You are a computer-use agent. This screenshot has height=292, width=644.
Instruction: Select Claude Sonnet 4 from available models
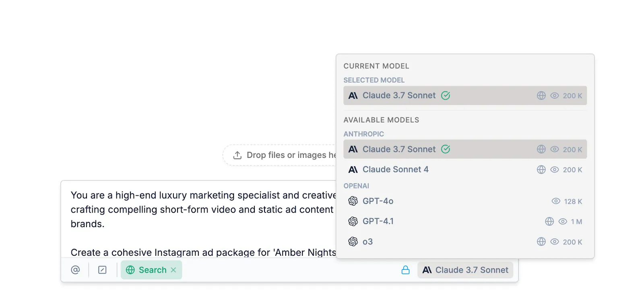[x=465, y=170]
